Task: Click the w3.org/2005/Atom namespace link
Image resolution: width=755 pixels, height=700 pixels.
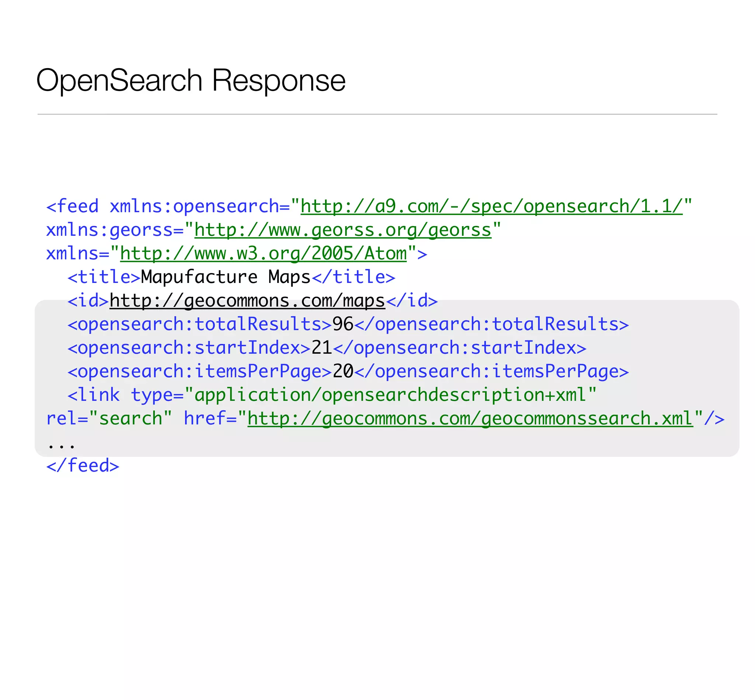Action: [x=263, y=254]
